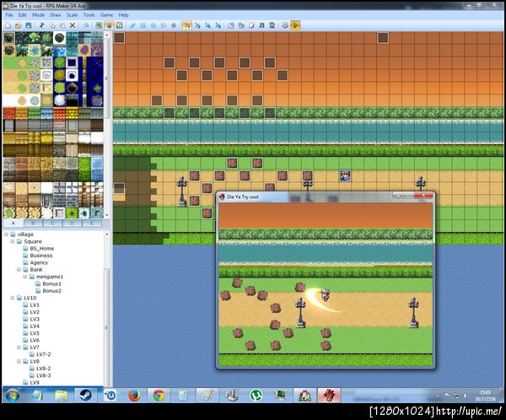Collapse the Square map node
Screen dimensions: 506x420
pos(13,241)
